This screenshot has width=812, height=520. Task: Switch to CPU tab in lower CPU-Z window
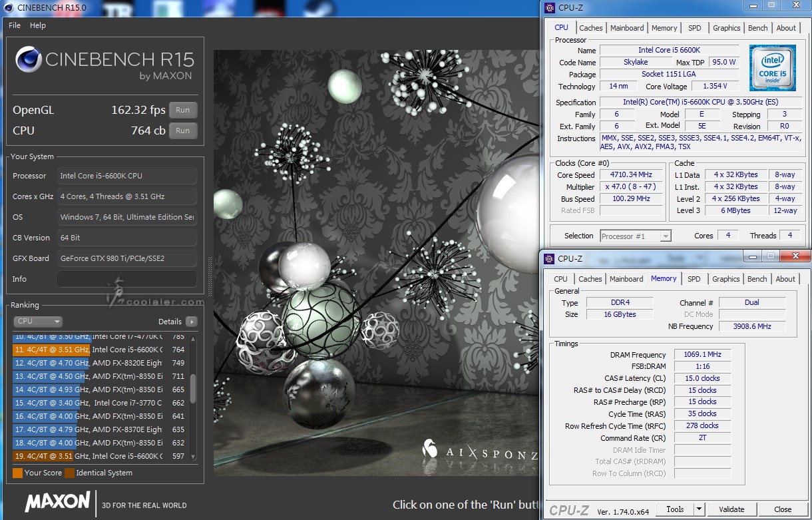click(x=560, y=279)
